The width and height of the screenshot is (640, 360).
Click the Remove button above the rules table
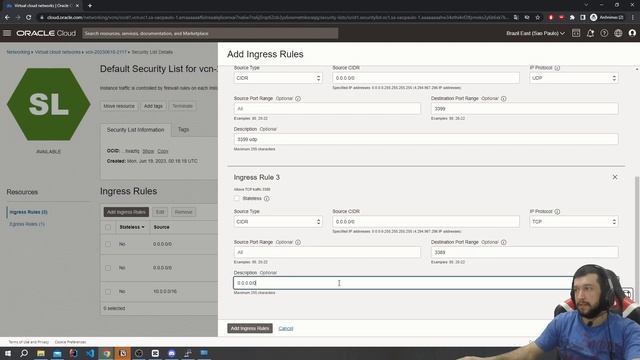point(183,212)
